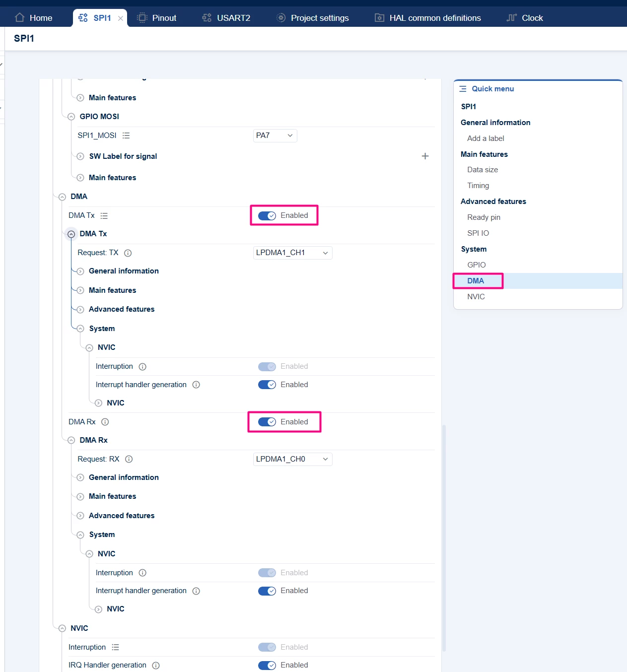Toggle the IRQ Handler generation switch
This screenshot has height=672, width=627.
267,665
